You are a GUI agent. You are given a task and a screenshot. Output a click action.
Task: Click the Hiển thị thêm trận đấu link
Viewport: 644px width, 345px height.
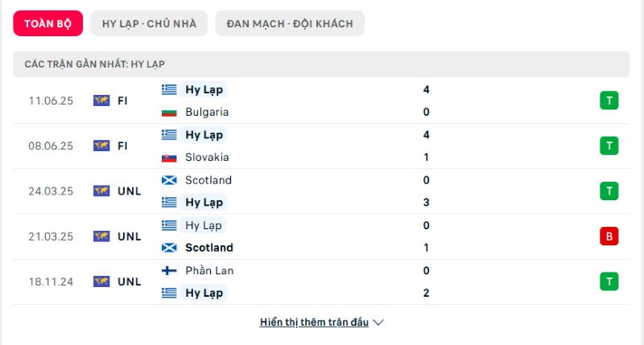314,322
